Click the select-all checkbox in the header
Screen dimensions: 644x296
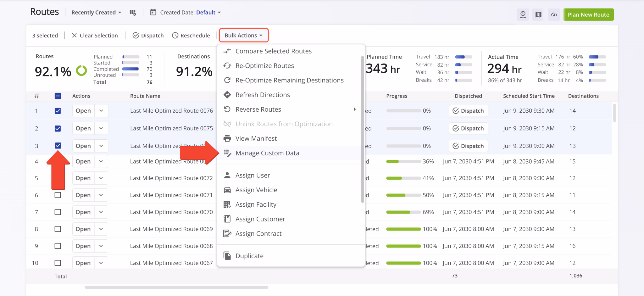click(x=58, y=96)
